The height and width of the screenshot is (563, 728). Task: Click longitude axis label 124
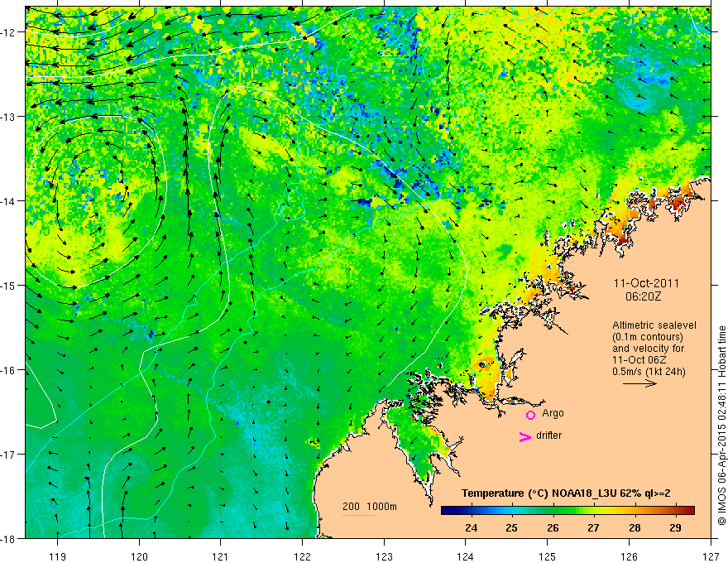466,556
